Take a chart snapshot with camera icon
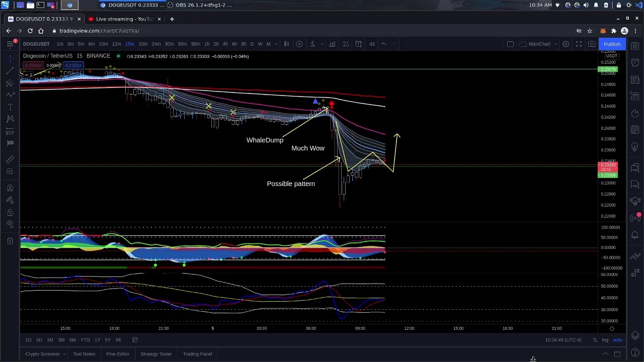 592,44
